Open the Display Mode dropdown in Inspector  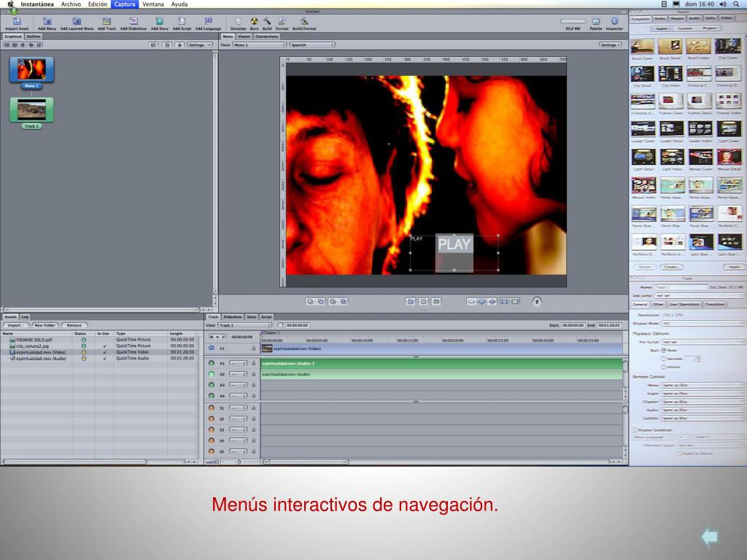point(703,323)
